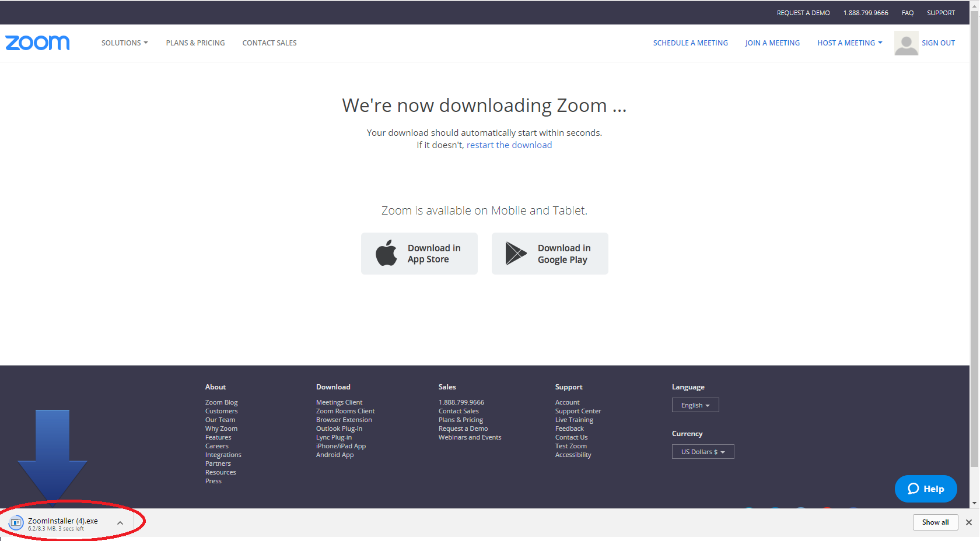The image size is (980, 541).
Task: Open the English language dropdown
Action: tap(695, 405)
